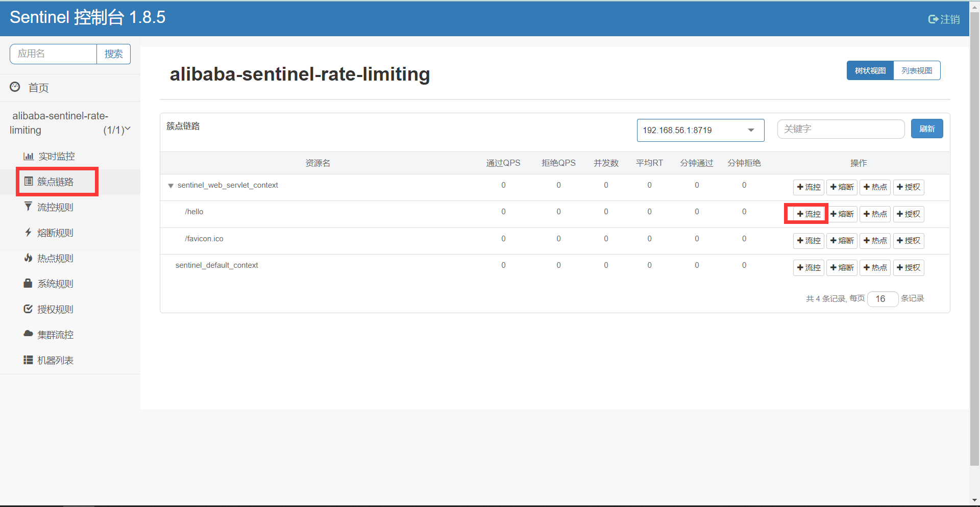
Task: Select the /hello resource name
Action: click(194, 212)
